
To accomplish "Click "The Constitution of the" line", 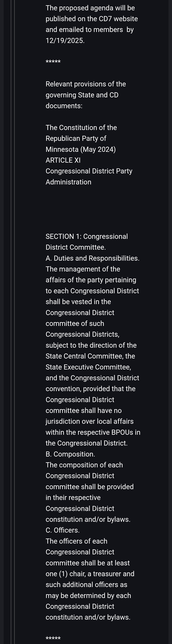I will (81, 127).
